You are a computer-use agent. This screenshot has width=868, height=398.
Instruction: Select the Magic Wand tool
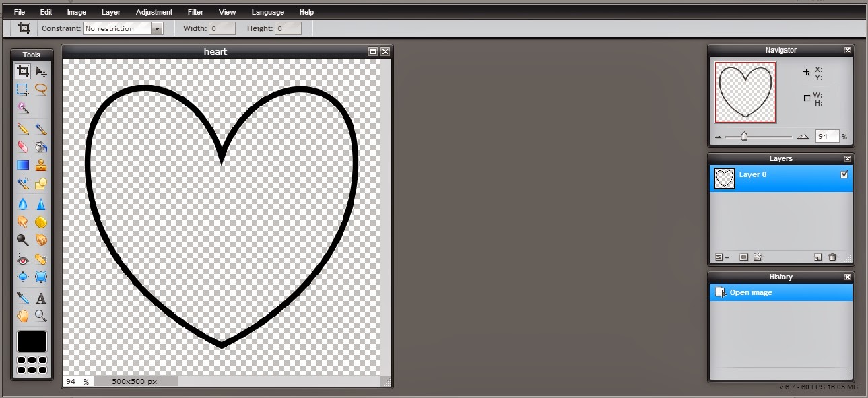[x=22, y=108]
